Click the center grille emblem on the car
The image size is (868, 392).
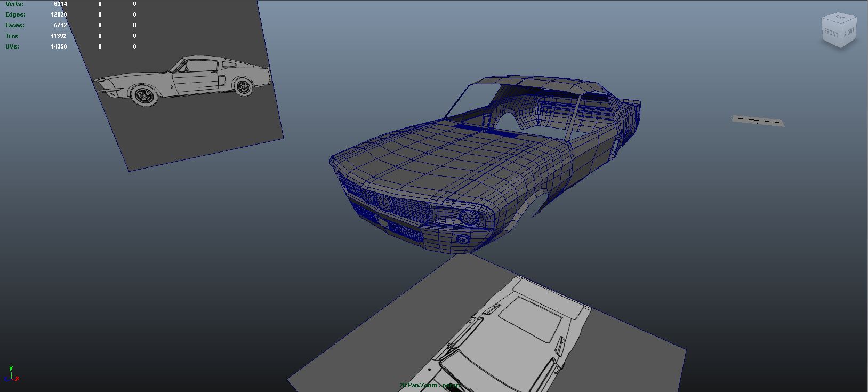point(384,202)
